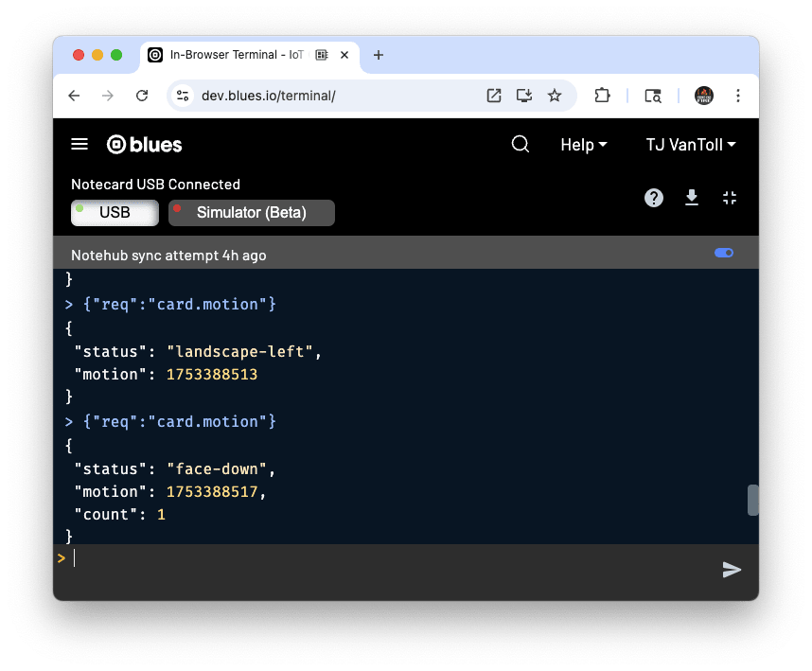Screen dimensions: 812x671
Task: Open the site search magnifier
Action: (x=520, y=145)
